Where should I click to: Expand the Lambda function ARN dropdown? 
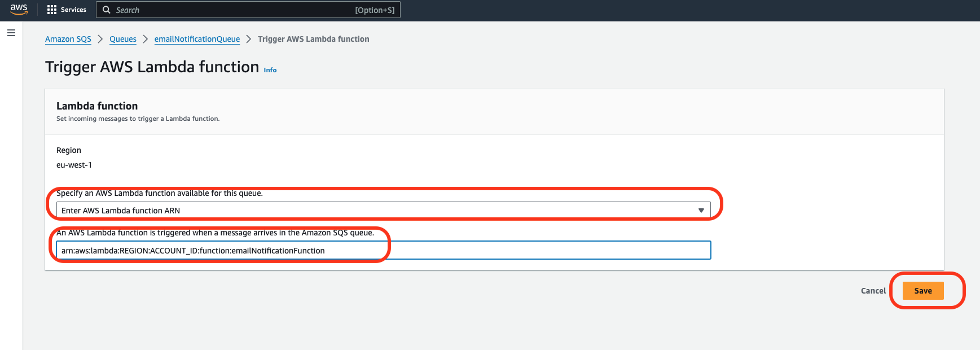tap(384, 211)
